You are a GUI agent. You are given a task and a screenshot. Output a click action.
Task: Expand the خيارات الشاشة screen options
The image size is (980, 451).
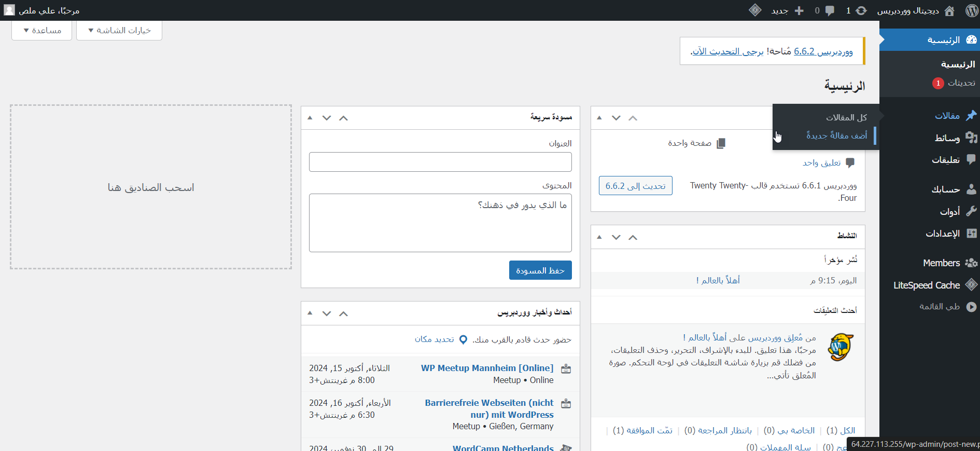point(119,30)
